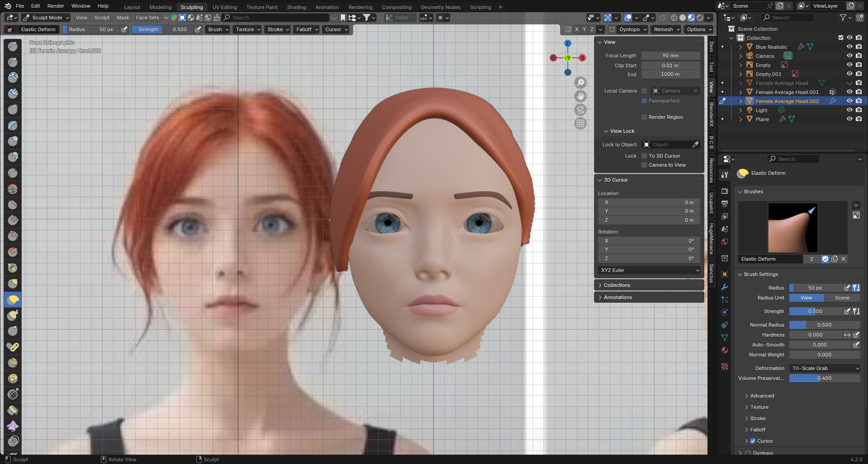Image resolution: width=868 pixels, height=464 pixels.
Task: Select the Pose brush tool
Action: tap(13, 347)
